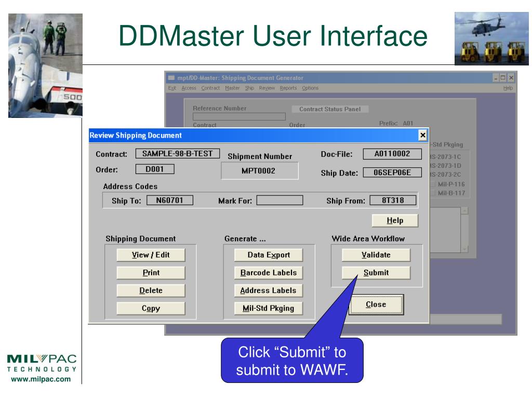
Task: Open Help menu in DD-Master menu bar
Action: click(508, 88)
